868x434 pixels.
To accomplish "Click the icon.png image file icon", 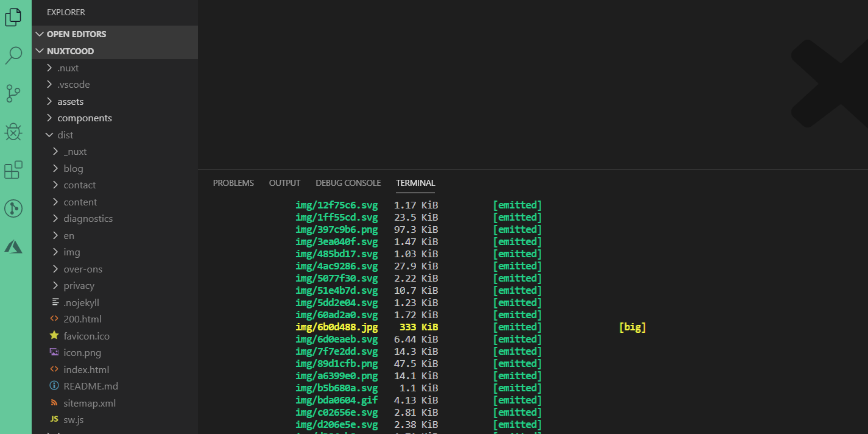I will point(54,352).
